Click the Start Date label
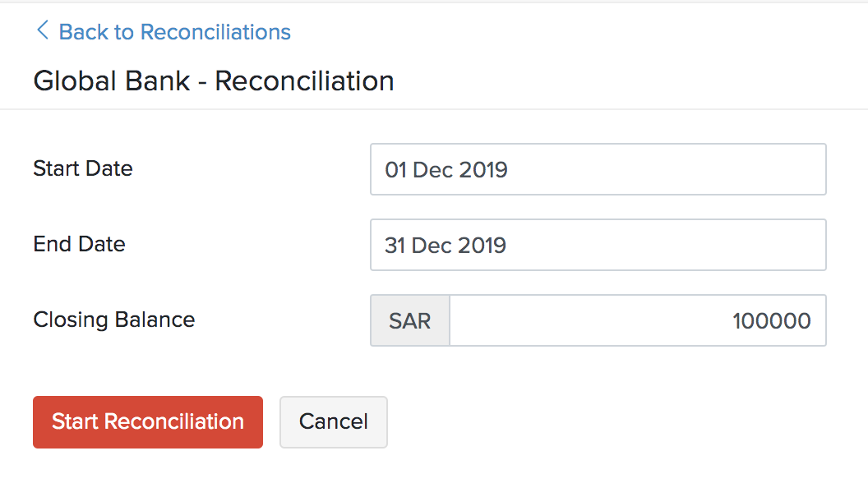 tap(82, 168)
